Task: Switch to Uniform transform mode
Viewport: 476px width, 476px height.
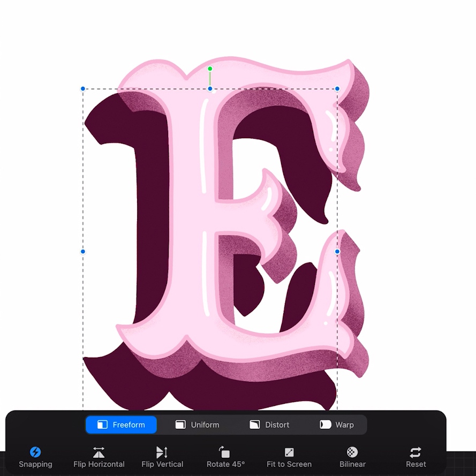Action: click(198, 425)
